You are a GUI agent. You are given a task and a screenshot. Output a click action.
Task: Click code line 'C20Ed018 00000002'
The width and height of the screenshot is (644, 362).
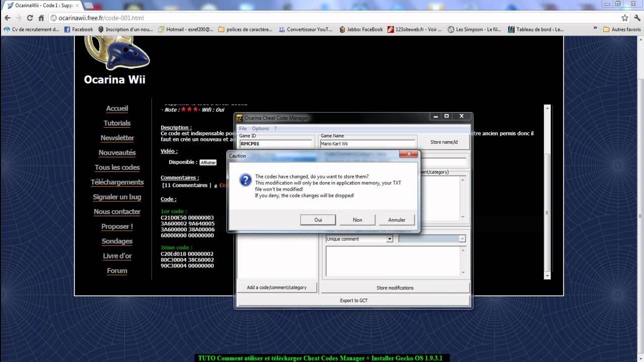pyautogui.click(x=187, y=254)
